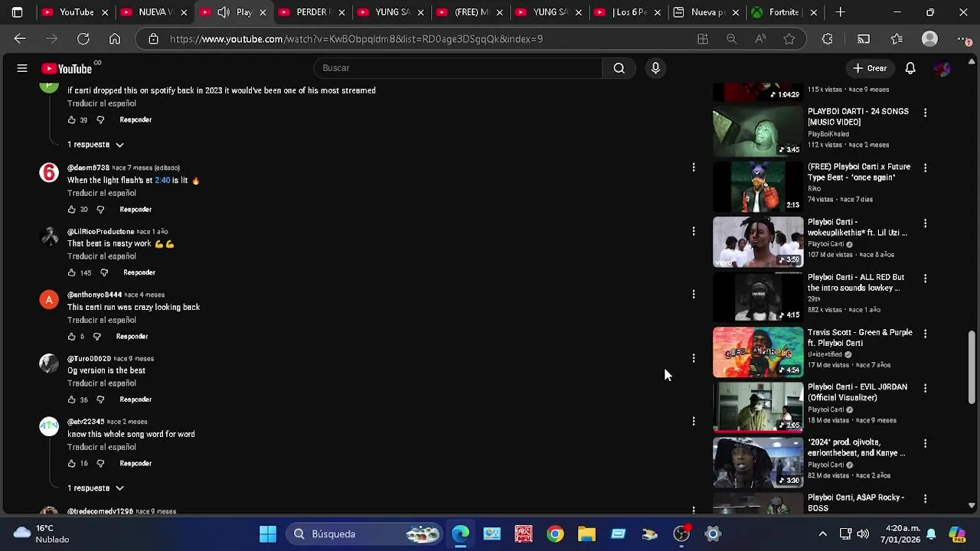The image size is (980, 551).
Task: Go back using browser back arrow
Action: 20,39
